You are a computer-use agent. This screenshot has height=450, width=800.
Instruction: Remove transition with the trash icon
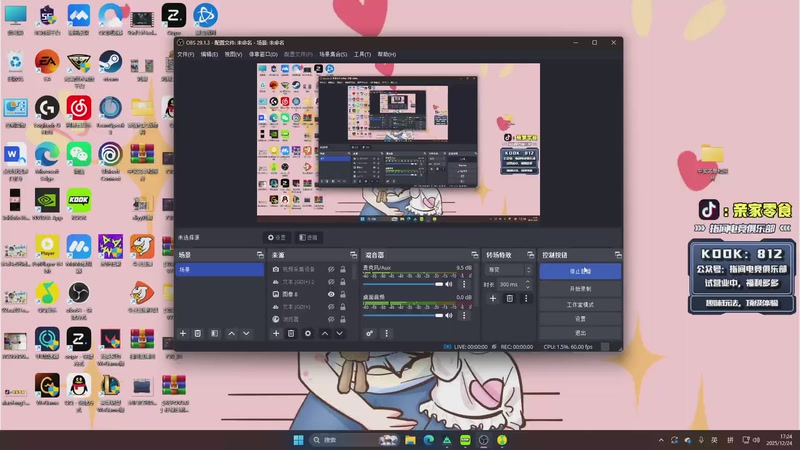510,298
